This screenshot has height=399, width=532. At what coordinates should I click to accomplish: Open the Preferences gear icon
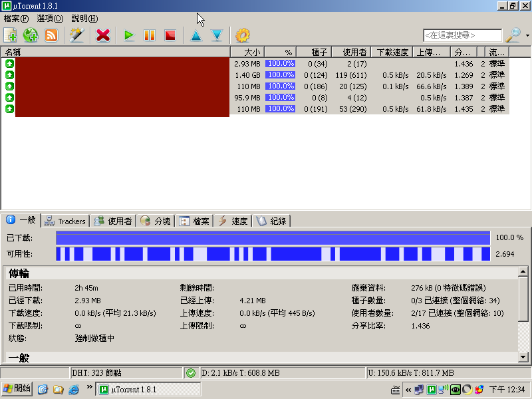point(243,35)
